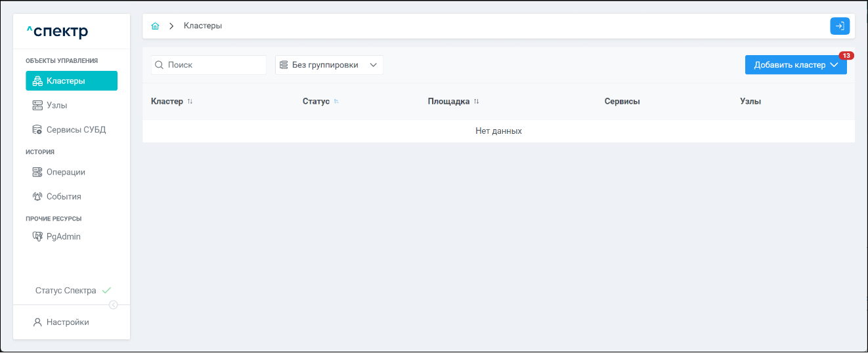This screenshot has width=868, height=353.
Task: Click Кластеры in the breadcrumb
Action: pyautogui.click(x=203, y=26)
